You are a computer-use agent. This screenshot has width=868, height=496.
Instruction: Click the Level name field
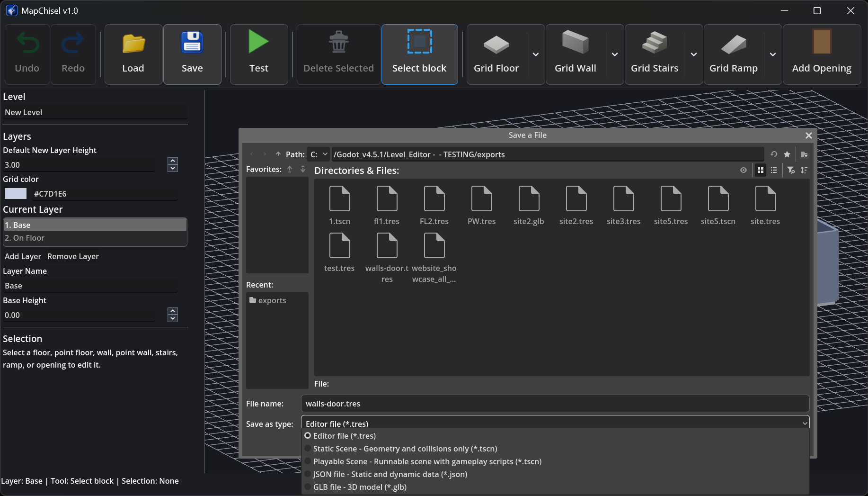click(95, 112)
